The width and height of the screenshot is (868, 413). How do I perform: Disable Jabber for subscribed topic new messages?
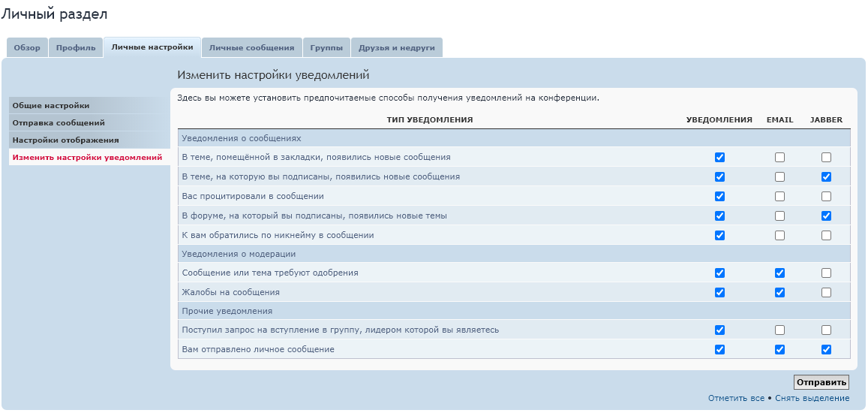coord(826,177)
